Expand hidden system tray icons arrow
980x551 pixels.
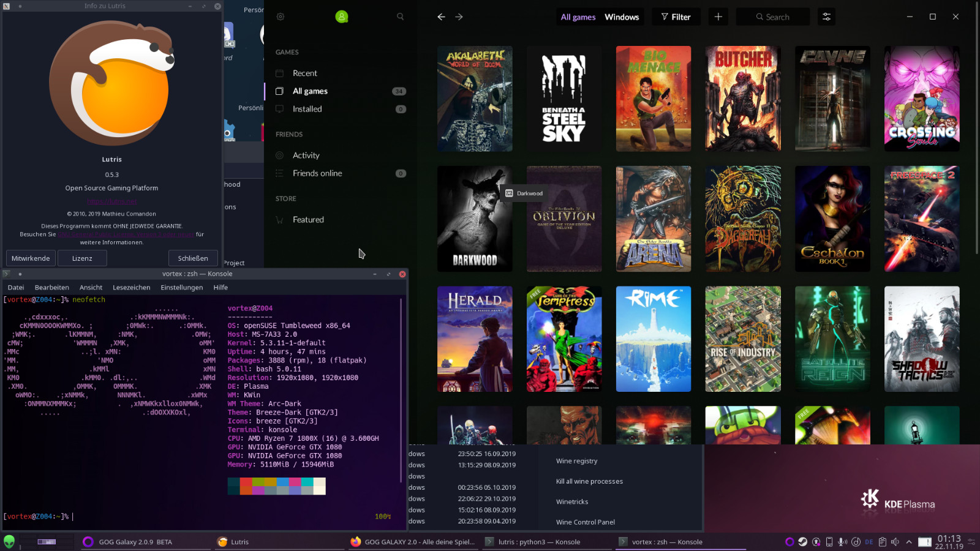[x=909, y=542]
